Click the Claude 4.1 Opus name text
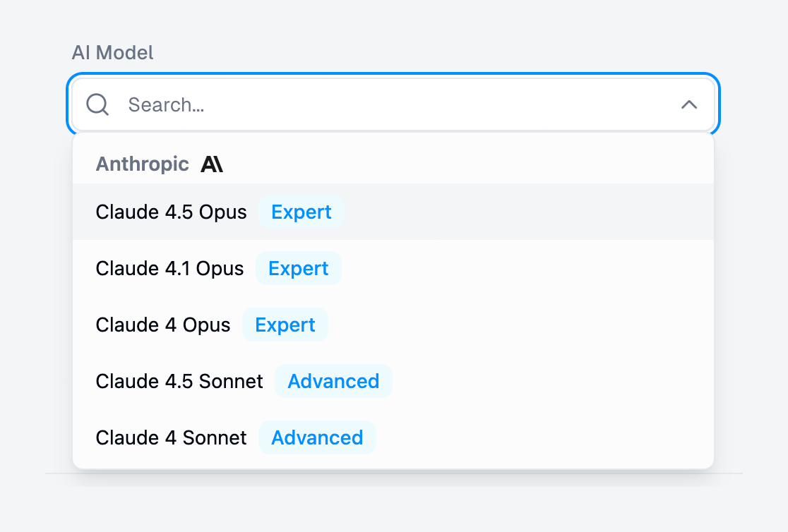The height and width of the screenshot is (532, 788). click(x=170, y=268)
